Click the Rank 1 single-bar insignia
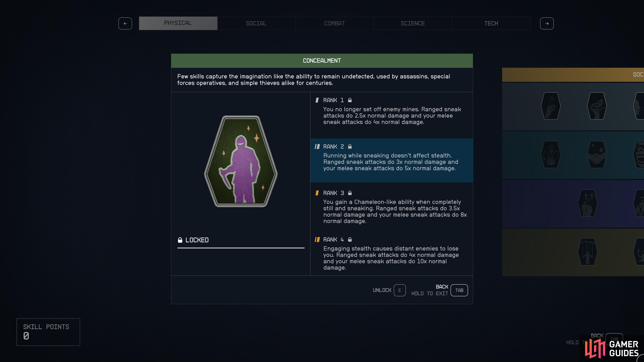The height and width of the screenshot is (362, 644). pos(317,100)
